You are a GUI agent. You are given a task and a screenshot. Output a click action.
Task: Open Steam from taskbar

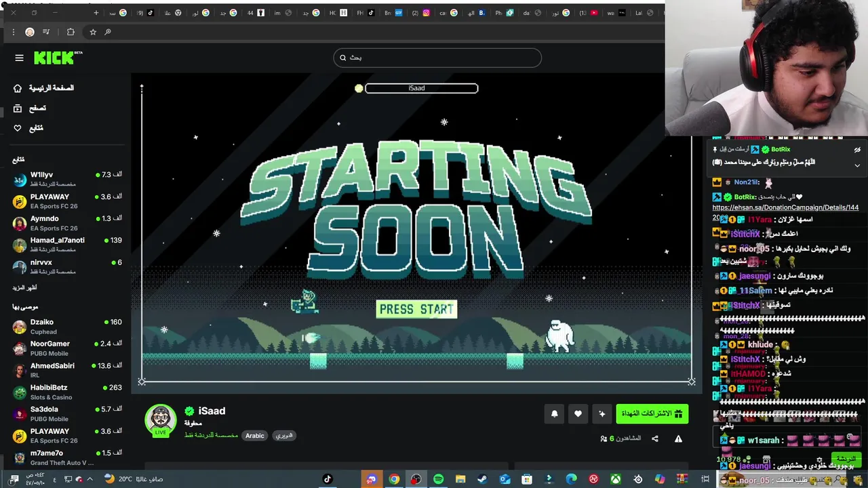coord(482,479)
